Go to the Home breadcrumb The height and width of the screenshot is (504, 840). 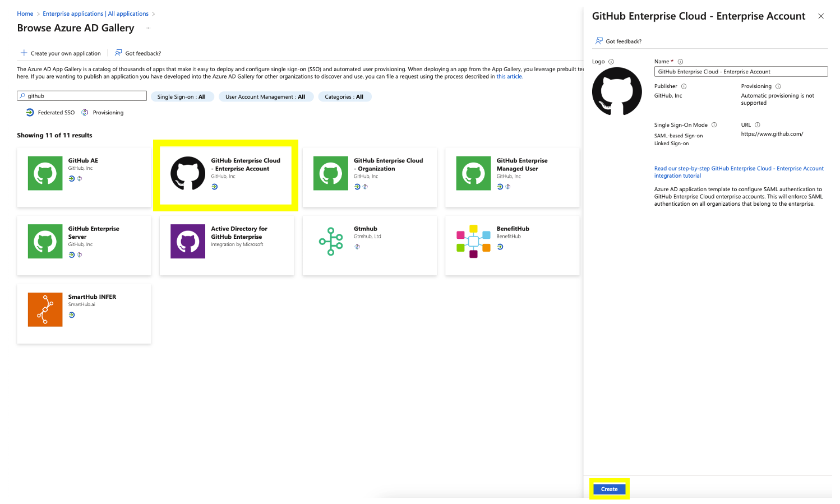pyautogui.click(x=25, y=13)
